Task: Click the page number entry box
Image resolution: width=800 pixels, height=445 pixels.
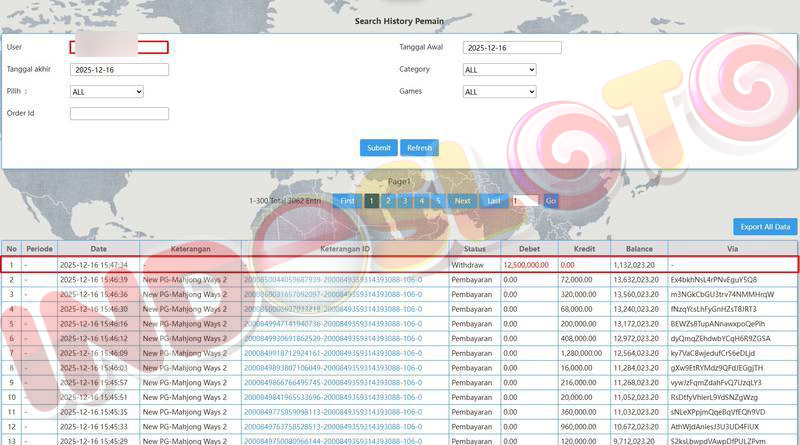Action: click(524, 201)
